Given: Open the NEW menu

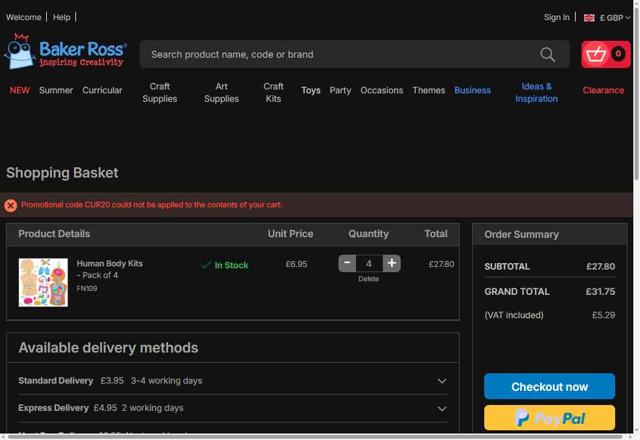Looking at the screenshot, I should tap(20, 90).
